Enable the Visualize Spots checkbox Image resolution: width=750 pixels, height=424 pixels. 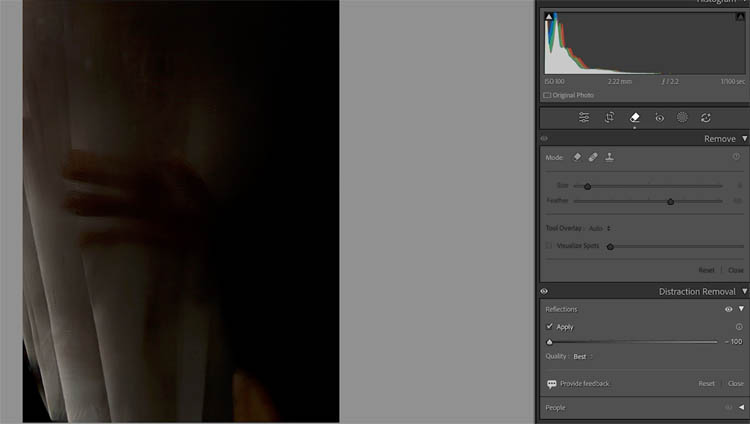(x=549, y=245)
